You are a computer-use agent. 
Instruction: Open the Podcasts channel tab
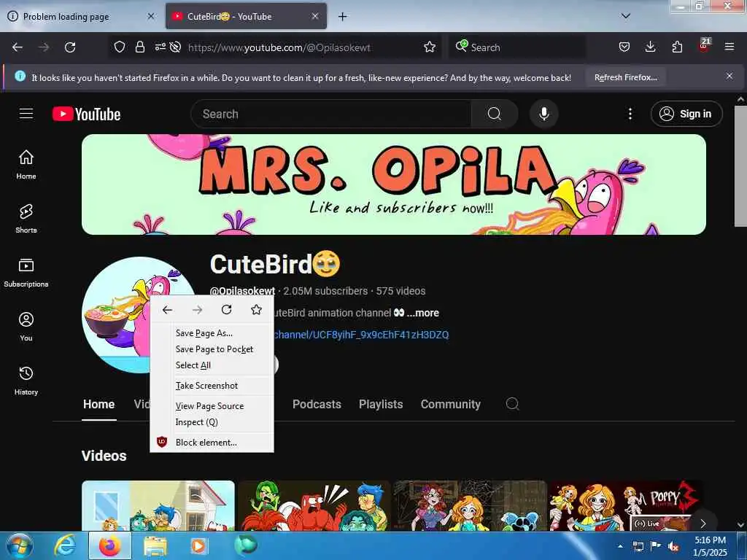tap(317, 404)
